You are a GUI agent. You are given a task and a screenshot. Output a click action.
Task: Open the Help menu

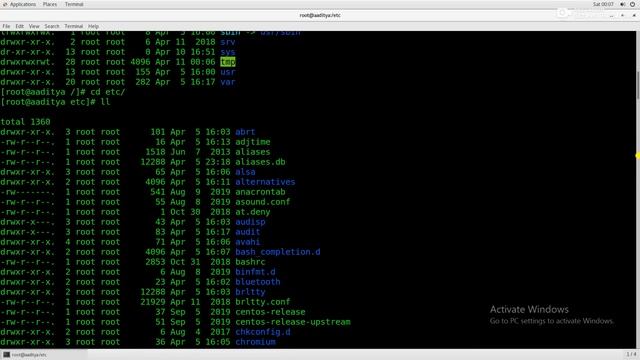click(93, 26)
